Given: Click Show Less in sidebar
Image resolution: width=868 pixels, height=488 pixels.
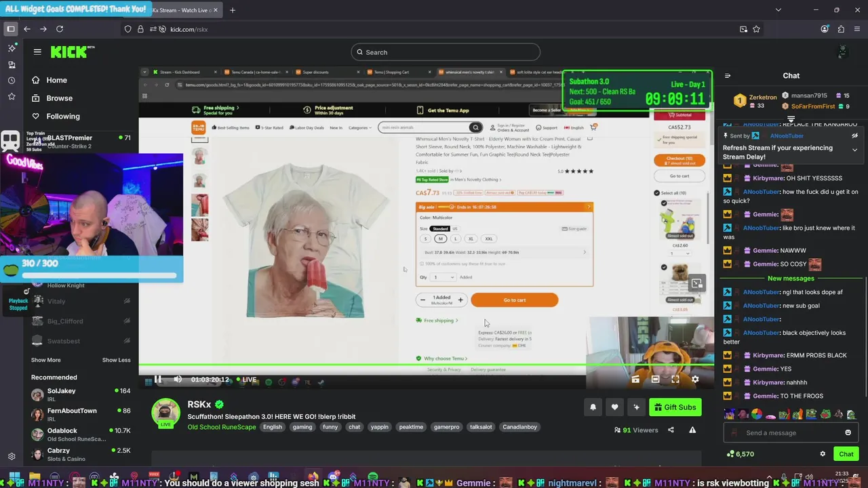Looking at the screenshot, I should tap(116, 360).
